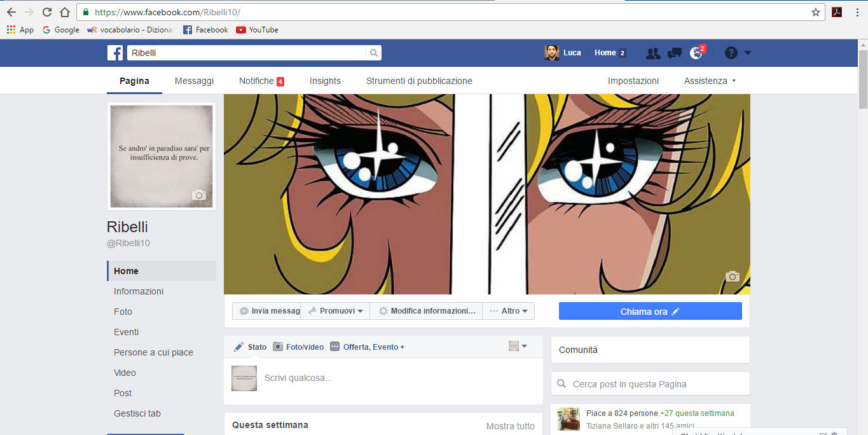Expand the Promuovi dropdown
Image resolution: width=868 pixels, height=435 pixels.
(x=335, y=311)
